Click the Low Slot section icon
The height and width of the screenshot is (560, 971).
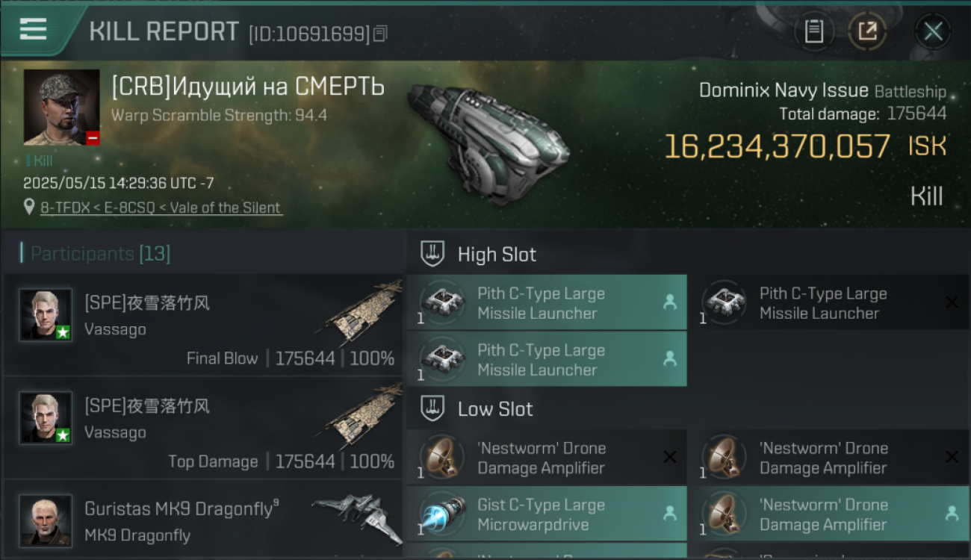(x=433, y=408)
